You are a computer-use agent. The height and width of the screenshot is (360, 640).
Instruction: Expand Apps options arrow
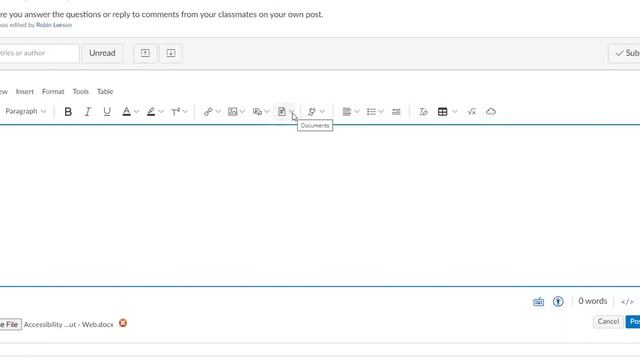click(x=322, y=111)
